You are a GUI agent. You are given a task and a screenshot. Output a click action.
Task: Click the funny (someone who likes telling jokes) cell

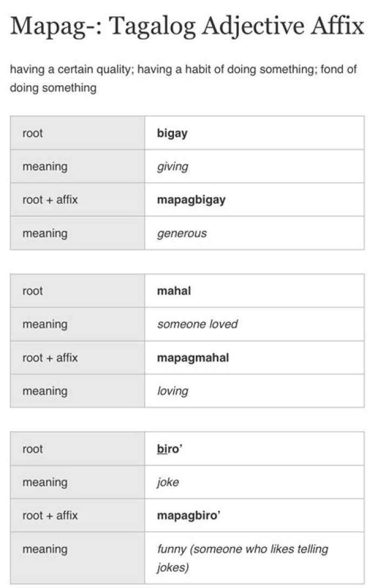pyautogui.click(x=254, y=558)
